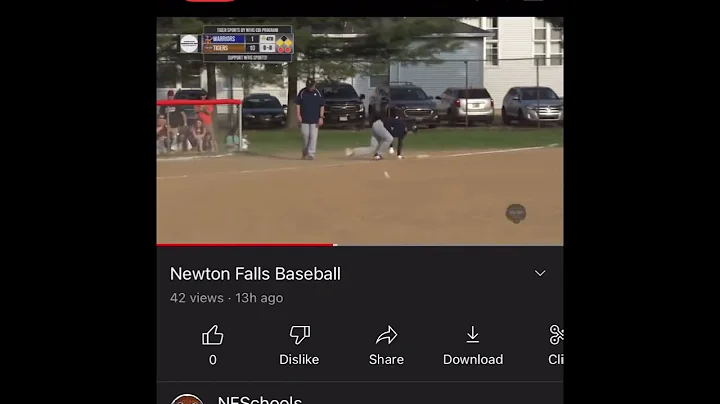The width and height of the screenshot is (720, 404).
Task: Click the Download text label
Action: click(473, 359)
